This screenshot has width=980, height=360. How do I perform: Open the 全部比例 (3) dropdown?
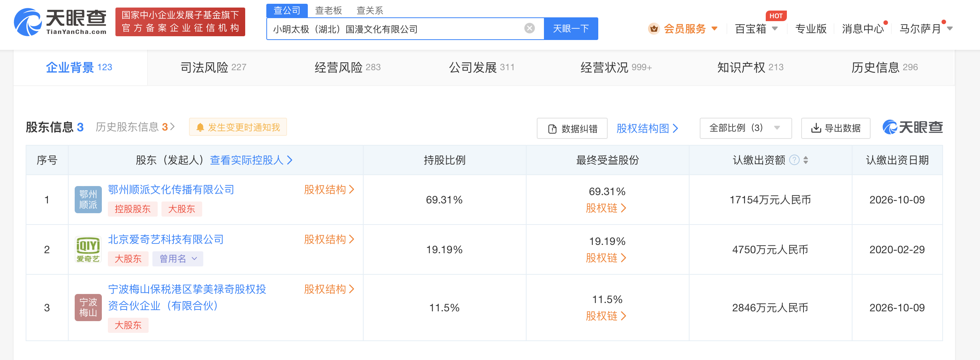(x=745, y=128)
